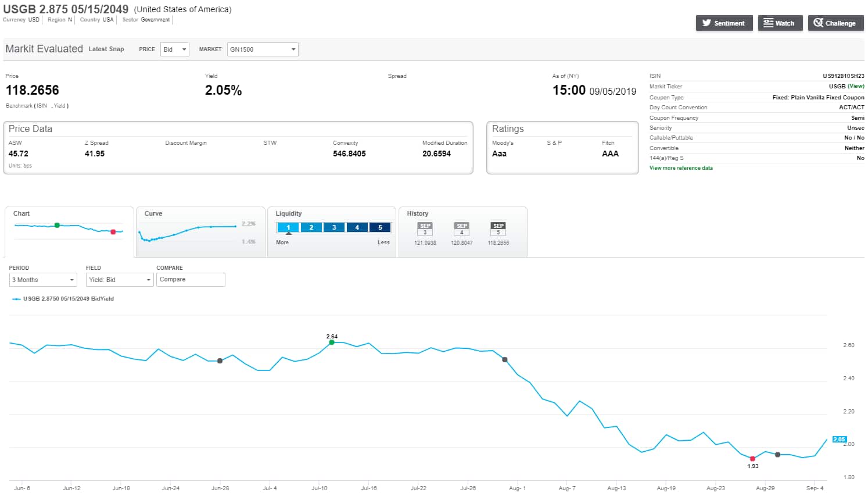
Task: Click the Aug-19 x-axis date label
Action: tap(666, 488)
